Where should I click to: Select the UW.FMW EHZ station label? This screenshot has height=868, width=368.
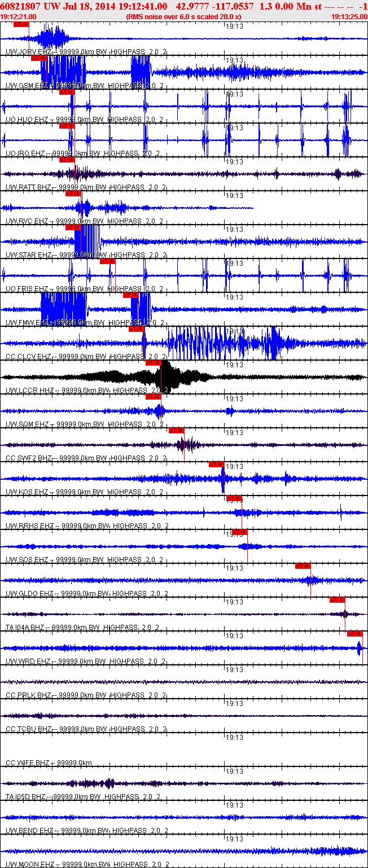27,322
